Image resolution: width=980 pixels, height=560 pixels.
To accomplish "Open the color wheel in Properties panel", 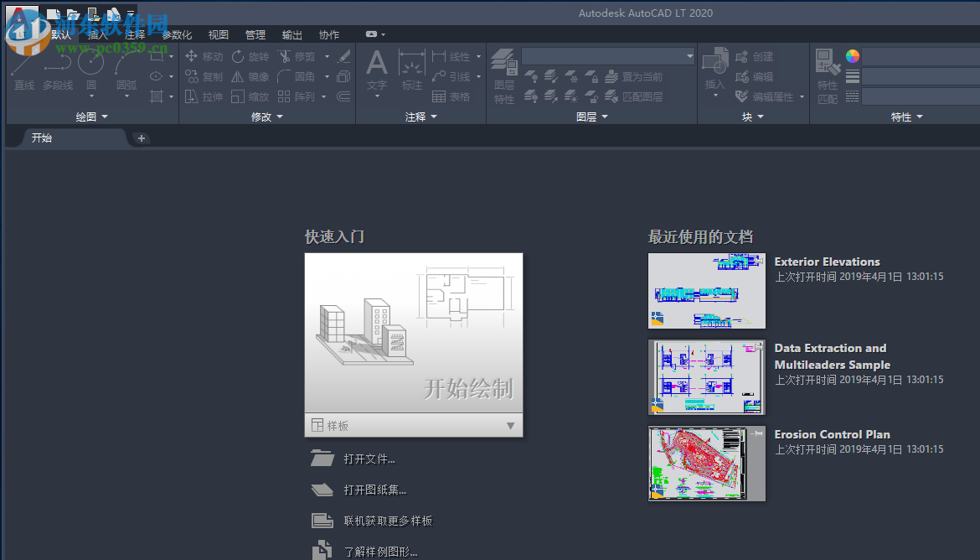I will pos(851,55).
